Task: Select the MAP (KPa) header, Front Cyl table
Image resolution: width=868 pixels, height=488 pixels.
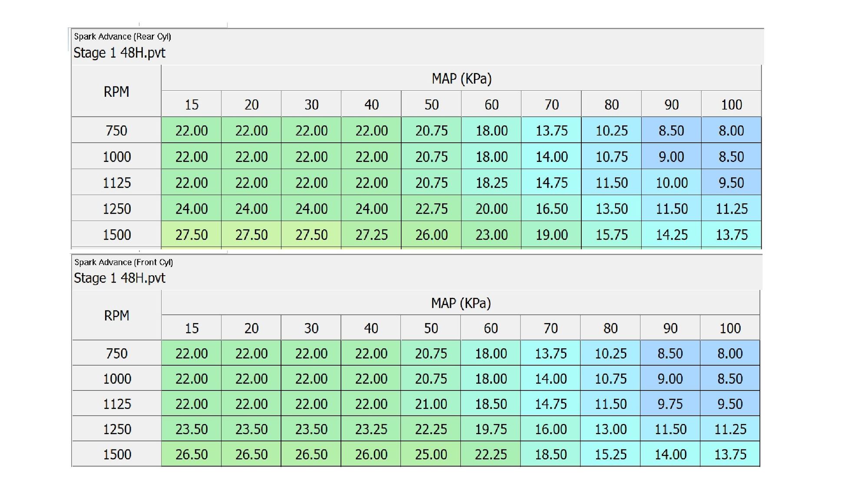Action: (x=461, y=303)
